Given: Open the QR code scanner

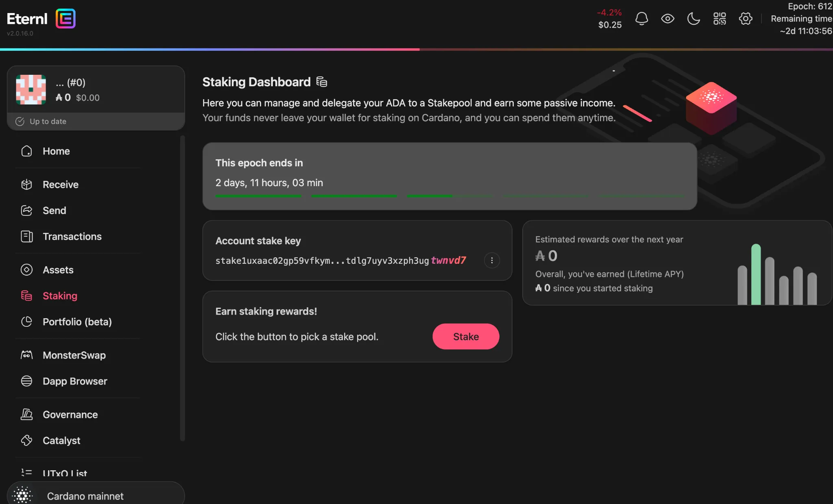Looking at the screenshot, I should 720,18.
